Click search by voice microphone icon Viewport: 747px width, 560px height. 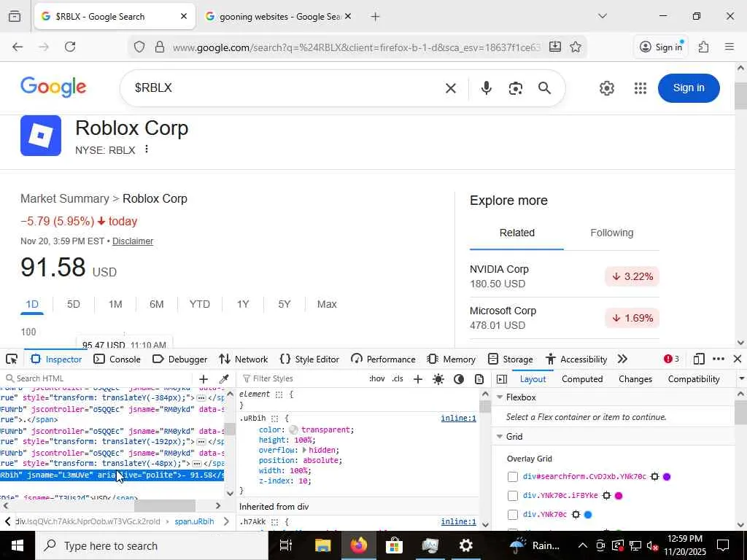pos(486,88)
